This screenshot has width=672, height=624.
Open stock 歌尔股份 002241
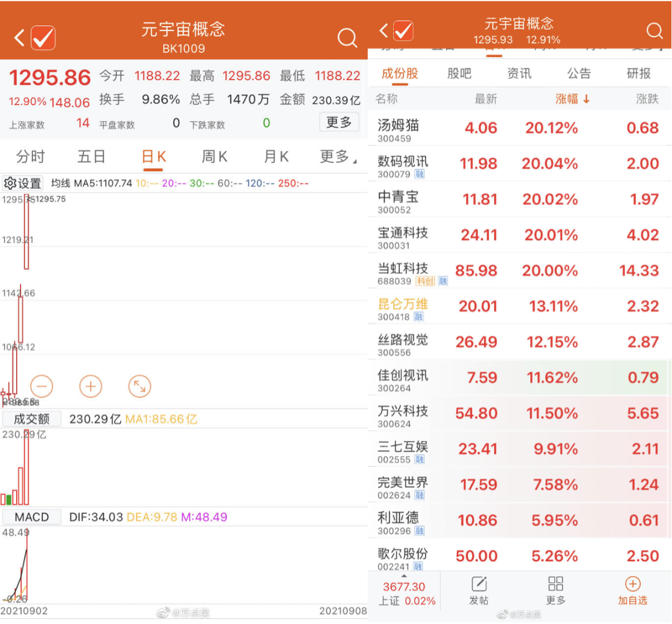point(520,554)
